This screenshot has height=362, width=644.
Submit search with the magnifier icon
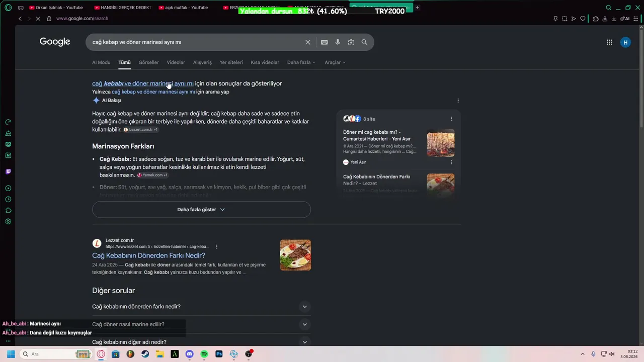pyautogui.click(x=364, y=42)
